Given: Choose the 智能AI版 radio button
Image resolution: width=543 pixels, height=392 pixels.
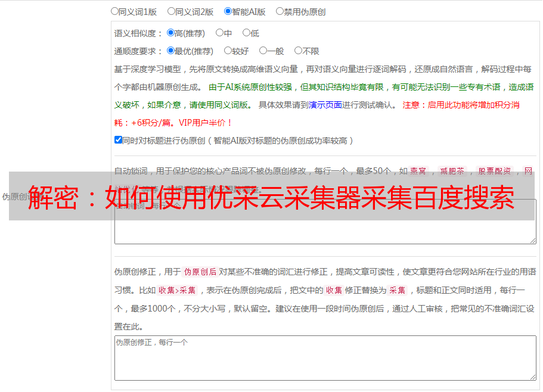Looking at the screenshot, I should [x=228, y=11].
